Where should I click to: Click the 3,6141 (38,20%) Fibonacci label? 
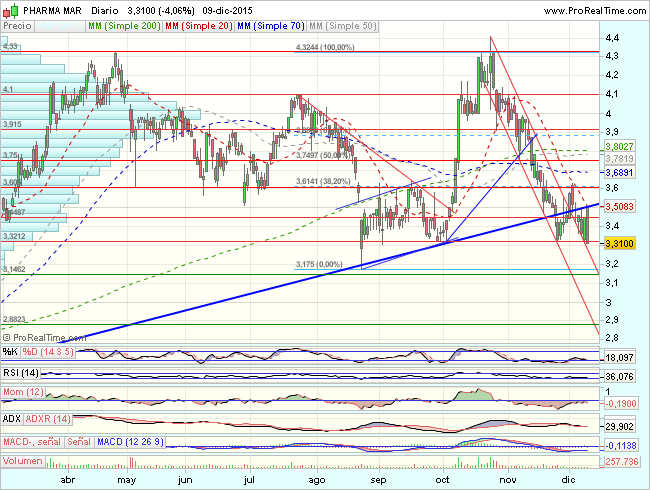click(x=323, y=181)
